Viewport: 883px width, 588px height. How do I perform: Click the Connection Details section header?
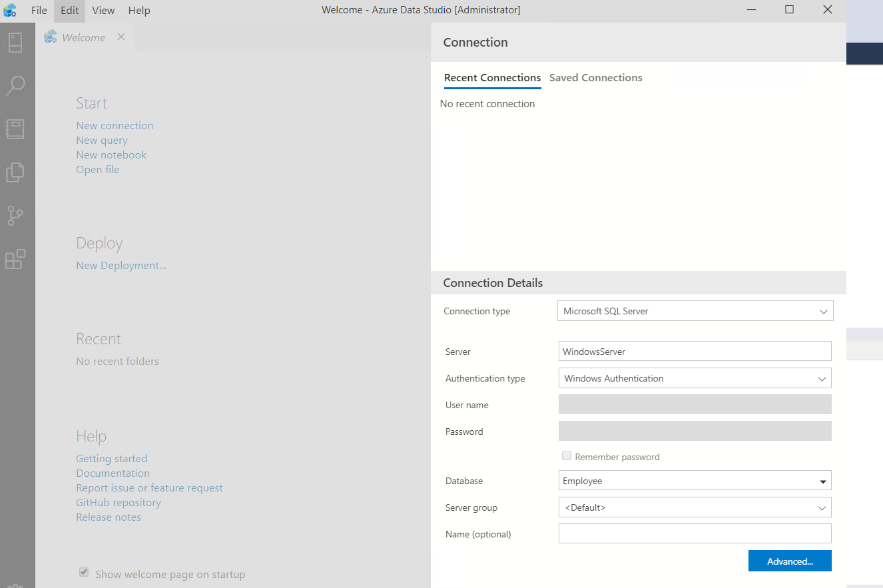point(639,282)
